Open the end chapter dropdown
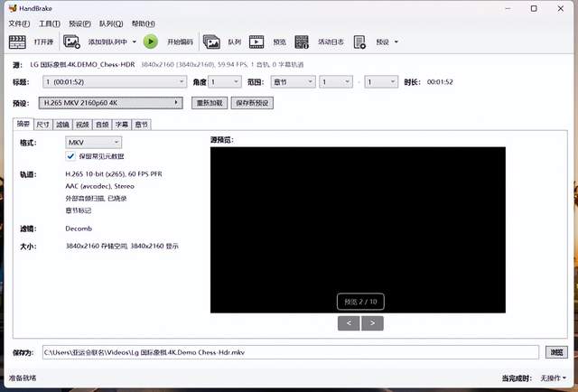The width and height of the screenshot is (578, 392). point(381,82)
